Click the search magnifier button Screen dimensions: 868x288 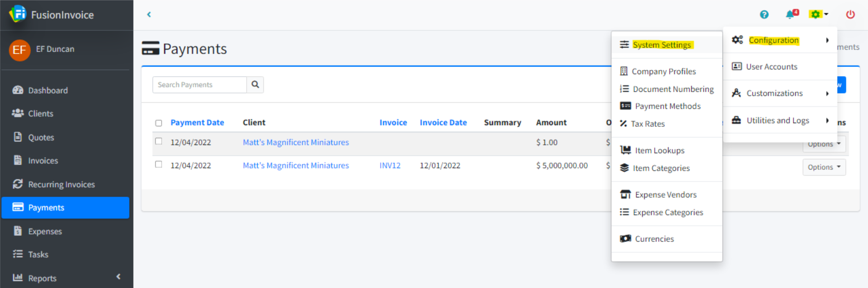[255, 85]
